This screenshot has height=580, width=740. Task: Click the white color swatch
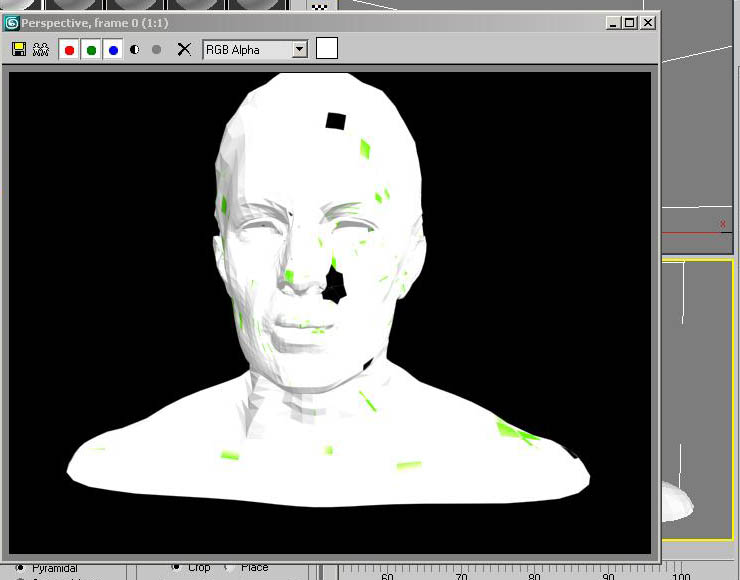tap(327, 48)
